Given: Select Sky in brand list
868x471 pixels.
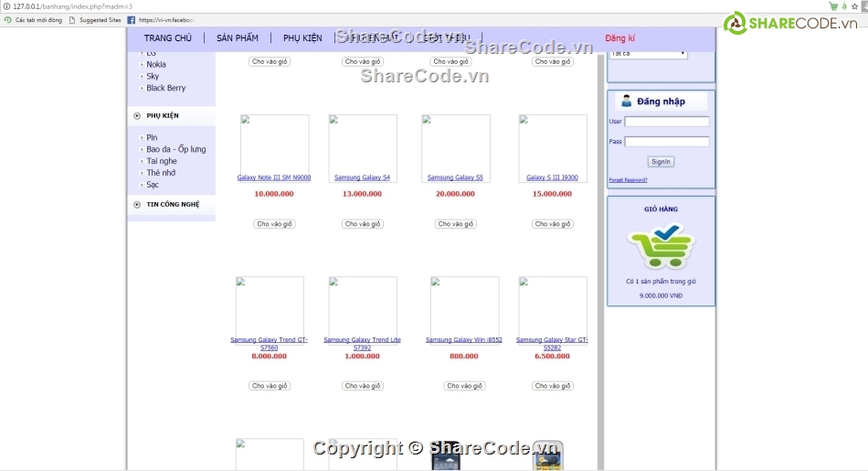Looking at the screenshot, I should point(153,76).
